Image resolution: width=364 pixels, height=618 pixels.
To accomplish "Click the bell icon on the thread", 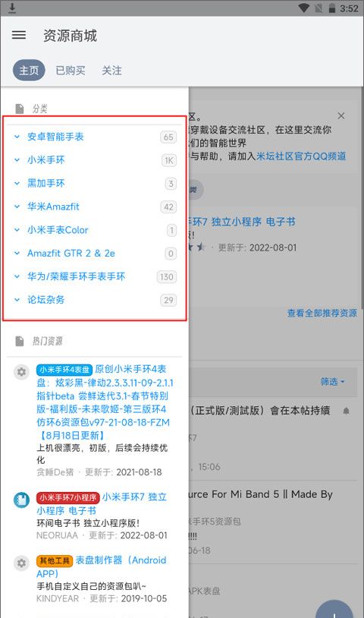I will 346,411.
